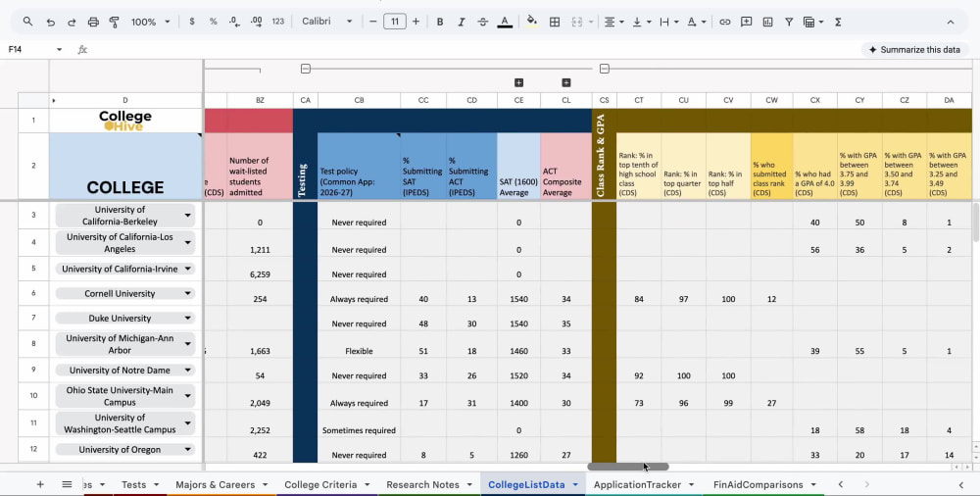The width and height of the screenshot is (980, 496).
Task: Open the text color picker
Action: point(505,22)
